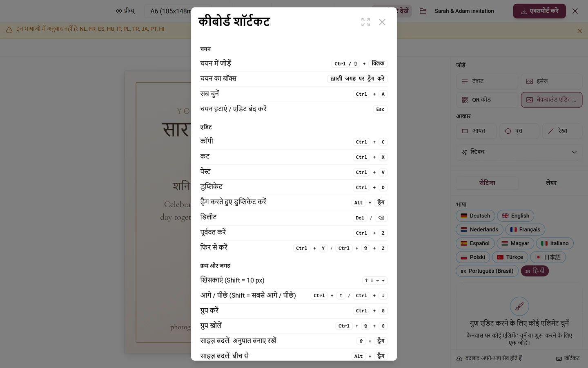The image size is (588, 368).
Task: Insert a रेखा line shape
Action: point(562,131)
